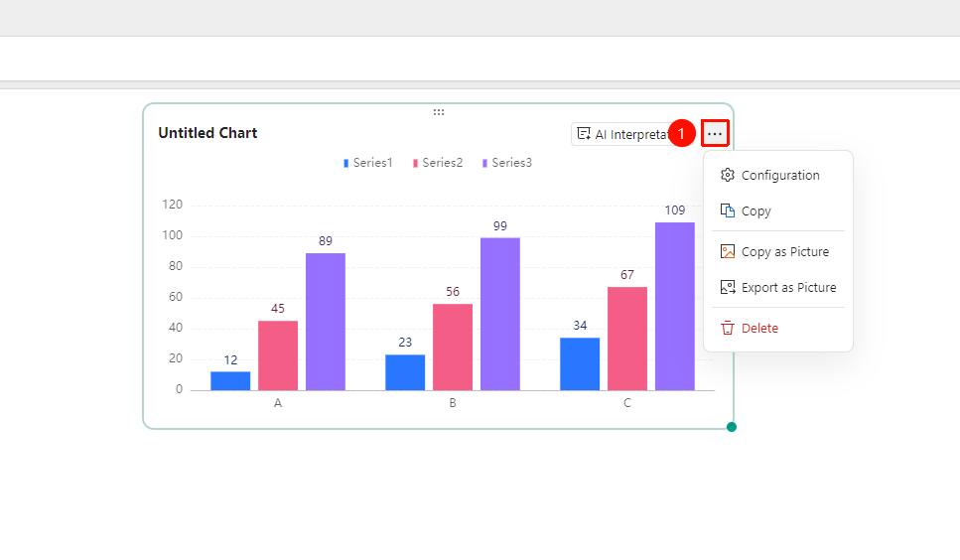Click the Untitled Chart title text
This screenshot has width=960, height=560.
pos(207,133)
